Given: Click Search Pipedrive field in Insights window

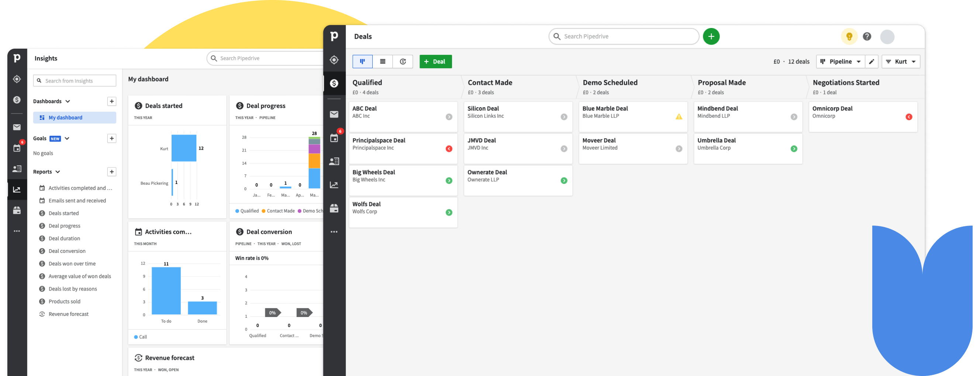Looking at the screenshot, I should 265,58.
